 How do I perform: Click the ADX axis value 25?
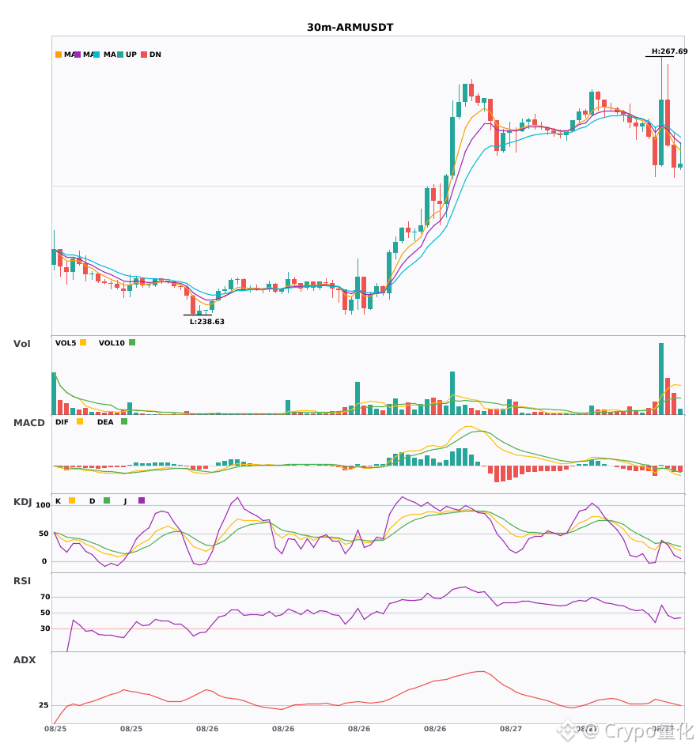44,705
